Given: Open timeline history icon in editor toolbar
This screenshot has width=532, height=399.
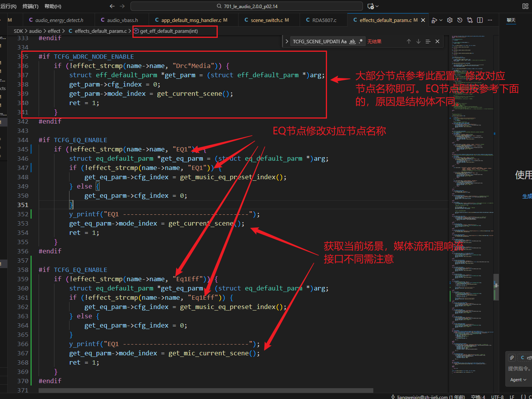Looking at the screenshot, I should point(460,20).
